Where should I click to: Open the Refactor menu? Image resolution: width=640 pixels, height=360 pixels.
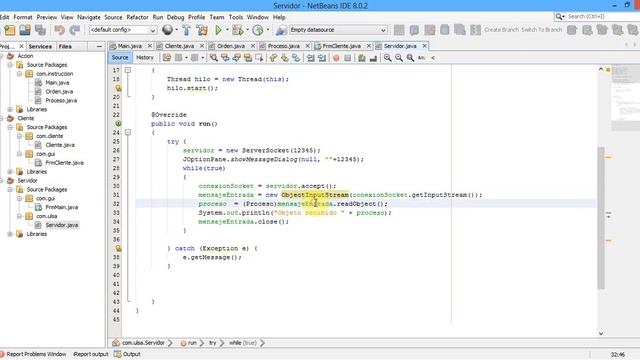(137, 17)
